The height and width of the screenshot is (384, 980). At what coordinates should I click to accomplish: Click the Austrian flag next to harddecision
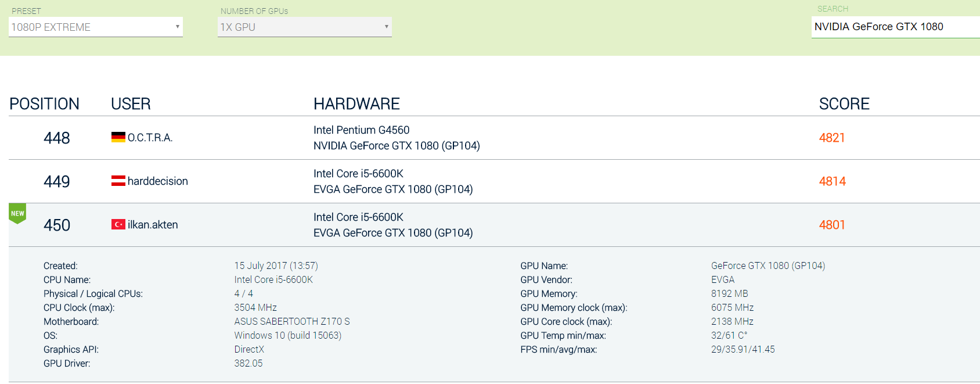point(118,181)
